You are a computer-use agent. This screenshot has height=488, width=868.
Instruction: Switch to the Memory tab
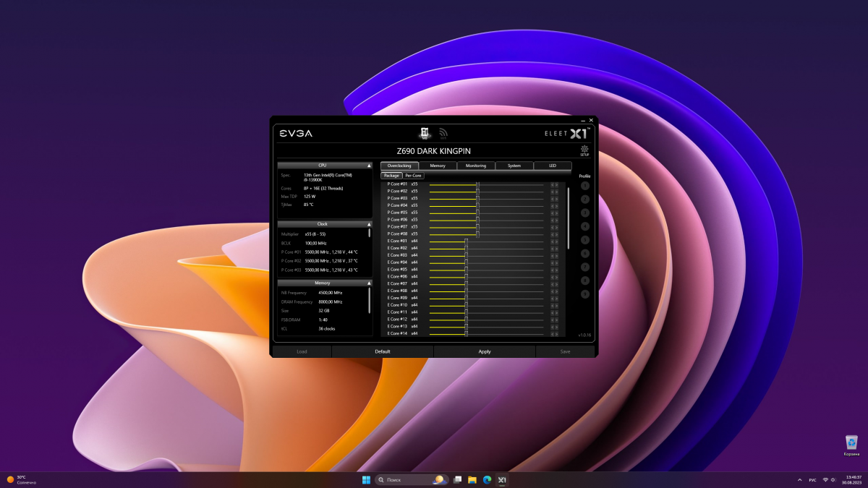click(x=438, y=166)
